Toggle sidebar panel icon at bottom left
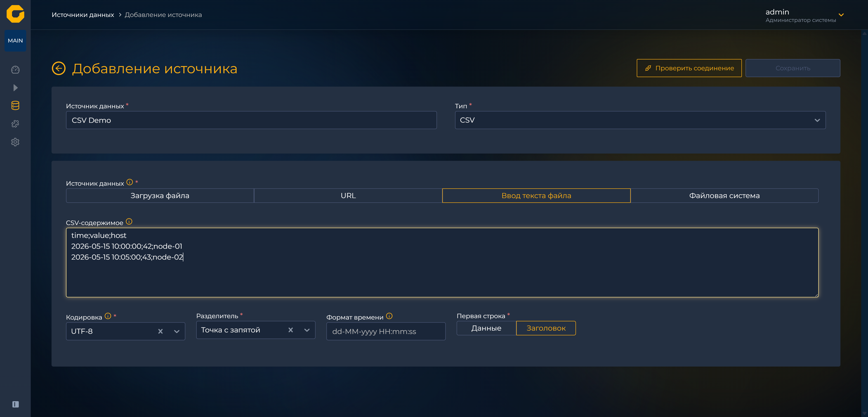Screen dimensions: 868x417 tap(16, 404)
